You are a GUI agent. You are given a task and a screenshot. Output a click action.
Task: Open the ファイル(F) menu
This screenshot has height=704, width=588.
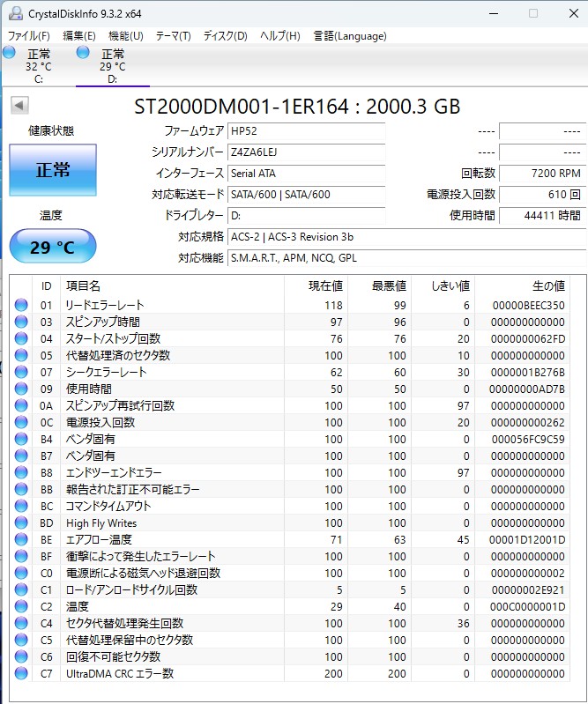tap(29, 36)
